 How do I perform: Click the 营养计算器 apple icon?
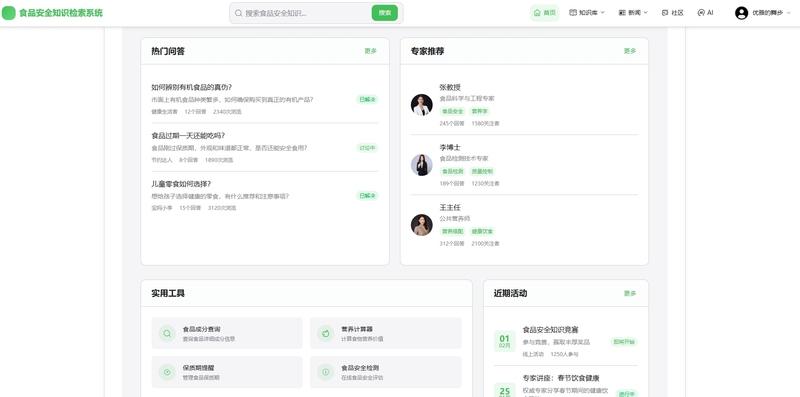pos(326,333)
